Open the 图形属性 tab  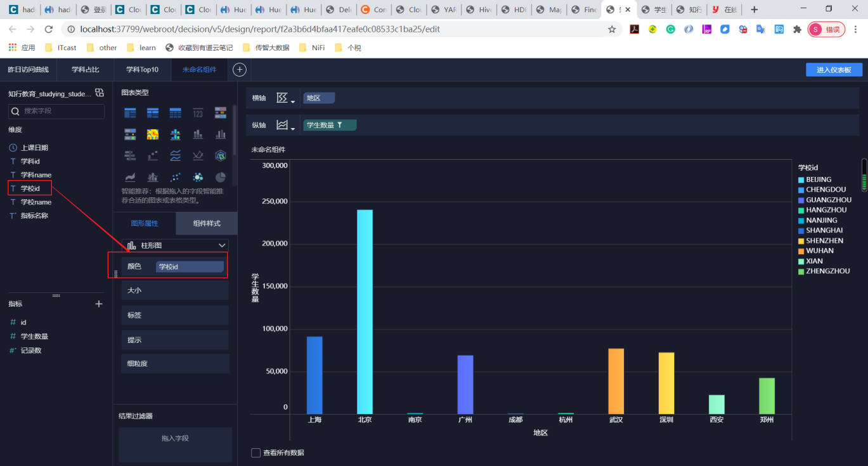coord(145,223)
